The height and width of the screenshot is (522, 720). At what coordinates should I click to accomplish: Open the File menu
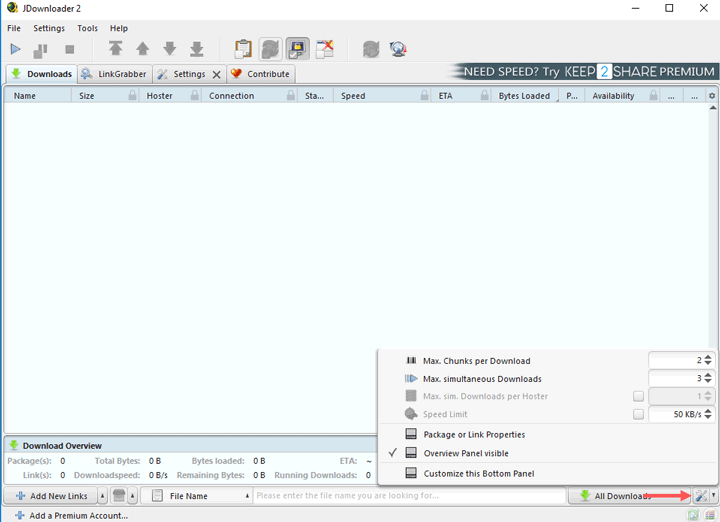click(x=14, y=28)
